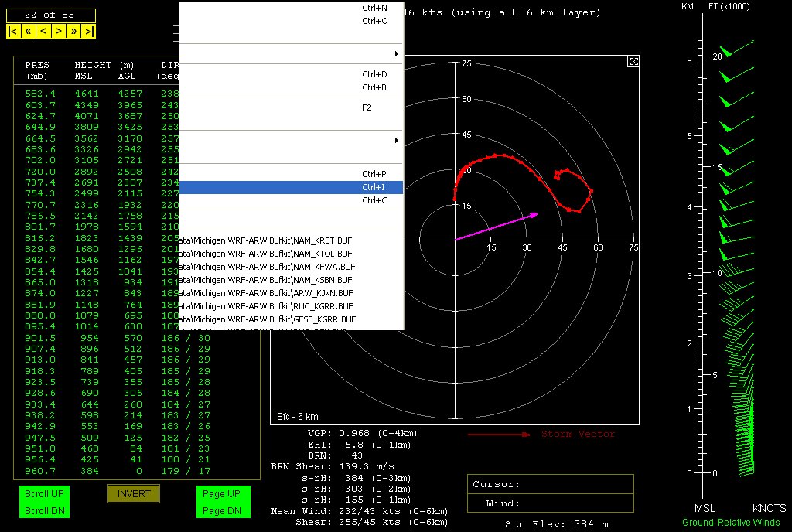Open recent file NAM_KRST.BUF from menu
Image resolution: width=792 pixels, height=532 pixels.
(x=292, y=240)
